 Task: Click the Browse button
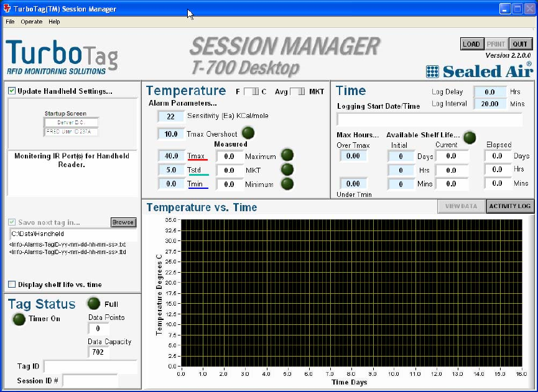pos(123,222)
